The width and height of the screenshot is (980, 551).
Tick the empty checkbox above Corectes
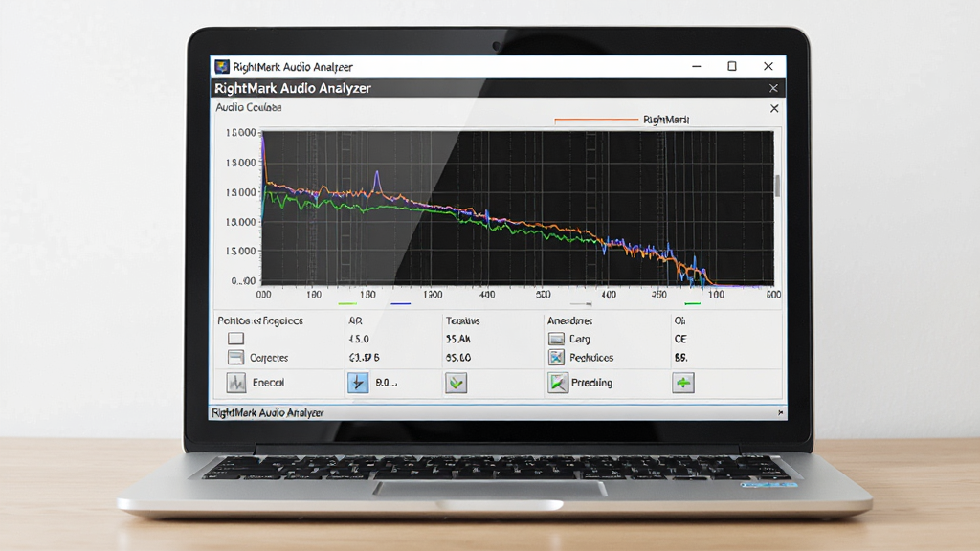235,339
